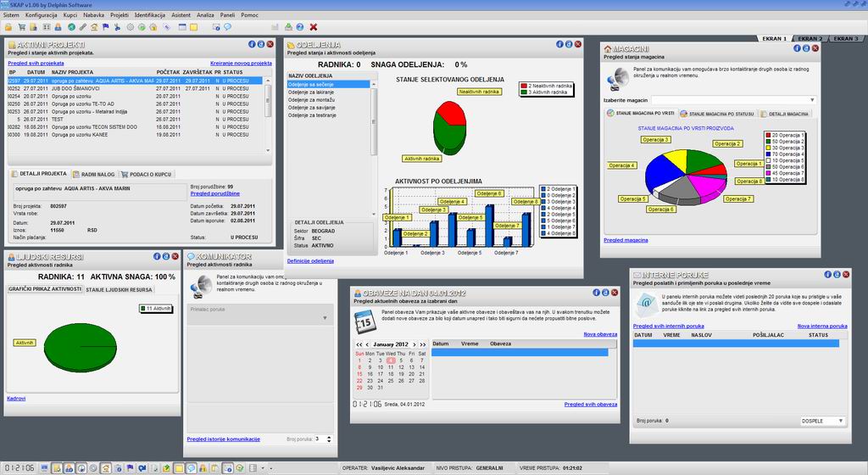Screen dimensions: 868x475
Task: Click Broj poruka stepper in Komunikator
Action: (x=329, y=439)
